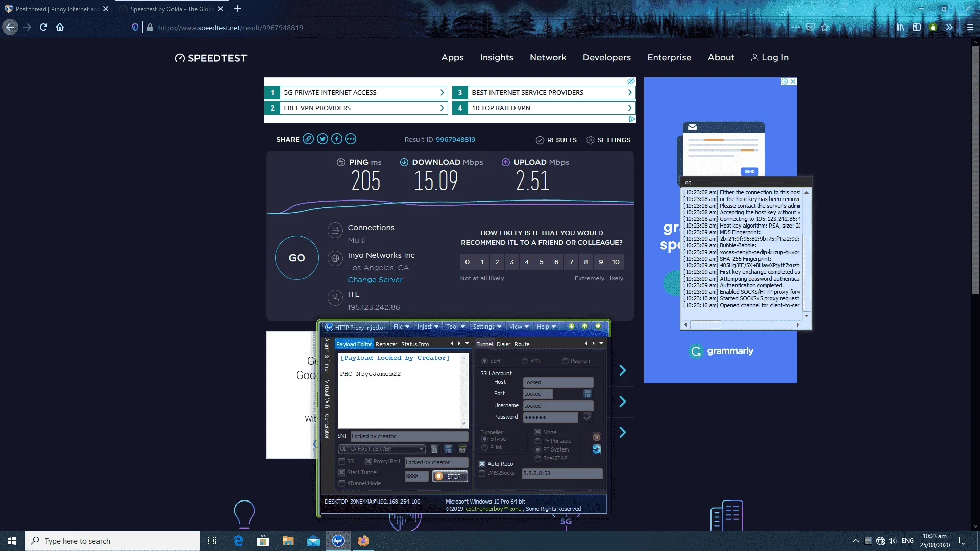Toggle the SSL checkbox

point(342,461)
